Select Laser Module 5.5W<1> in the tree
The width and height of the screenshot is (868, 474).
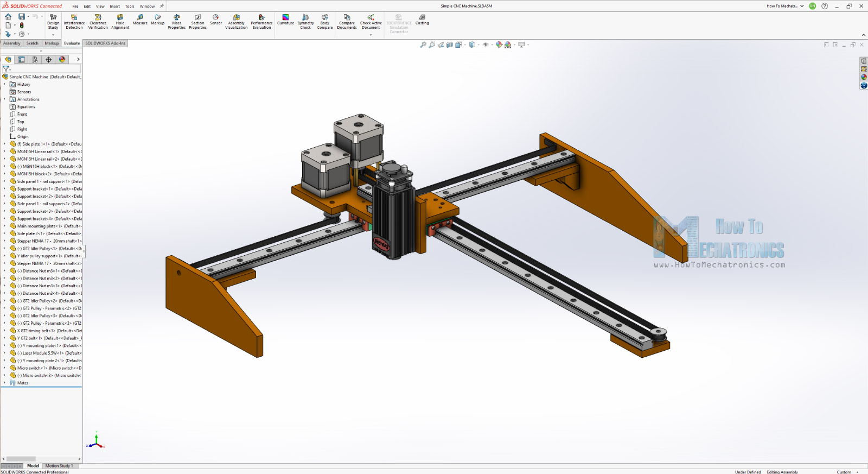point(43,353)
